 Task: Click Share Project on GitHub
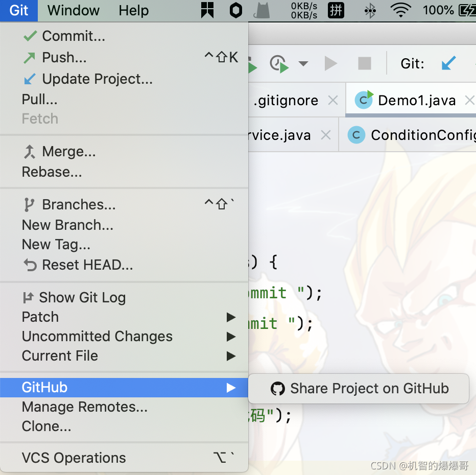(x=359, y=389)
